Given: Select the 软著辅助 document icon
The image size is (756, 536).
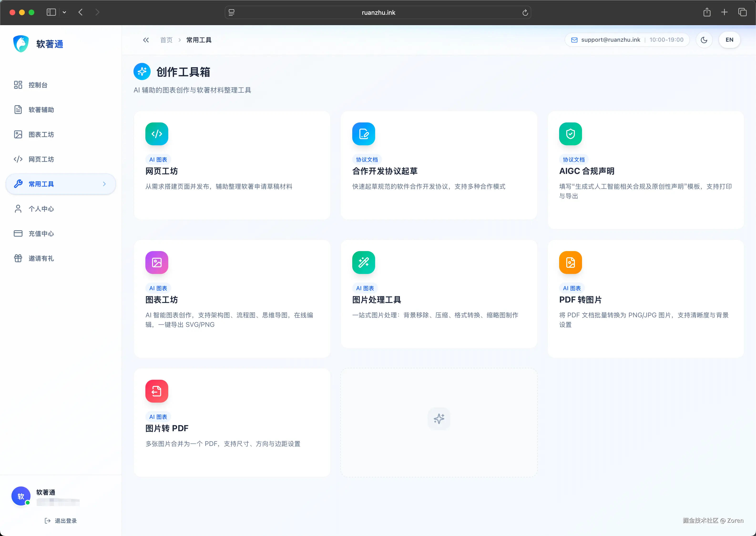Looking at the screenshot, I should tap(18, 110).
